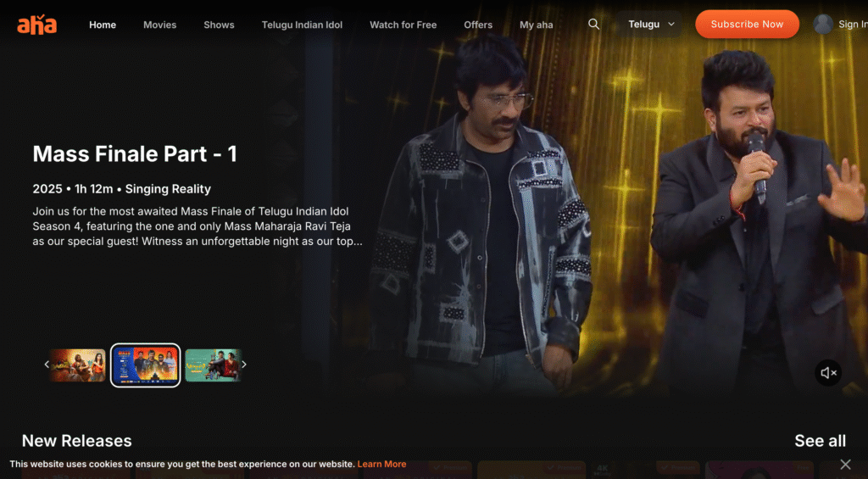
Task: Show previous carousel thumbnails
Action: pos(47,365)
